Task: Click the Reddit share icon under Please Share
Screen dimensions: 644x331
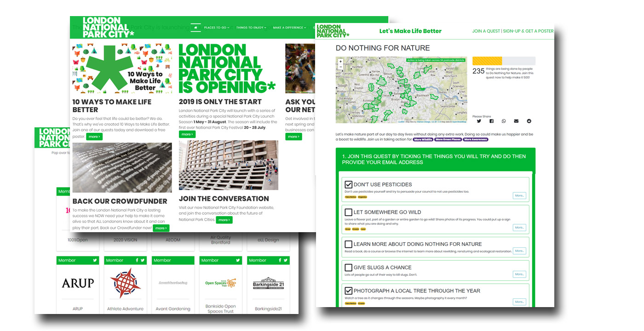Action: point(529,121)
